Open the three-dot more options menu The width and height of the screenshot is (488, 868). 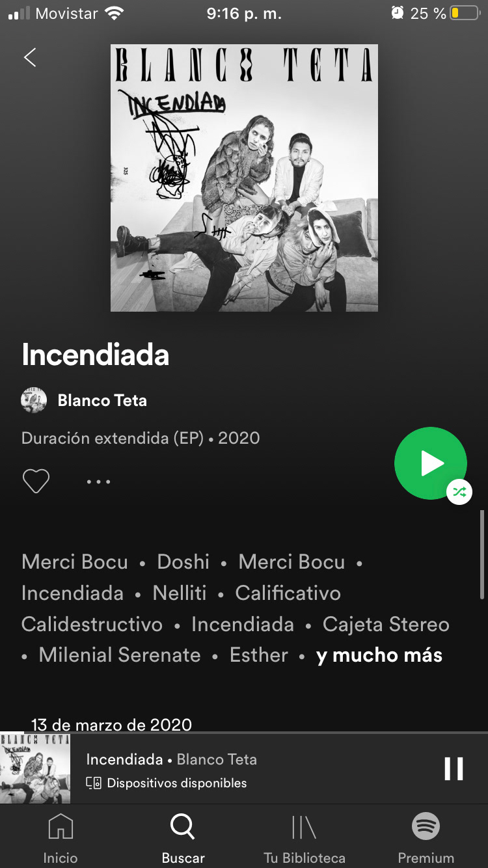point(98,481)
